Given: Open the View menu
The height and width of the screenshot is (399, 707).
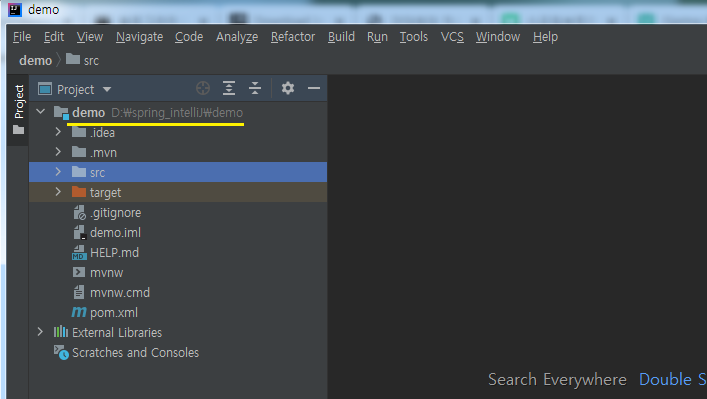Looking at the screenshot, I should tap(90, 37).
